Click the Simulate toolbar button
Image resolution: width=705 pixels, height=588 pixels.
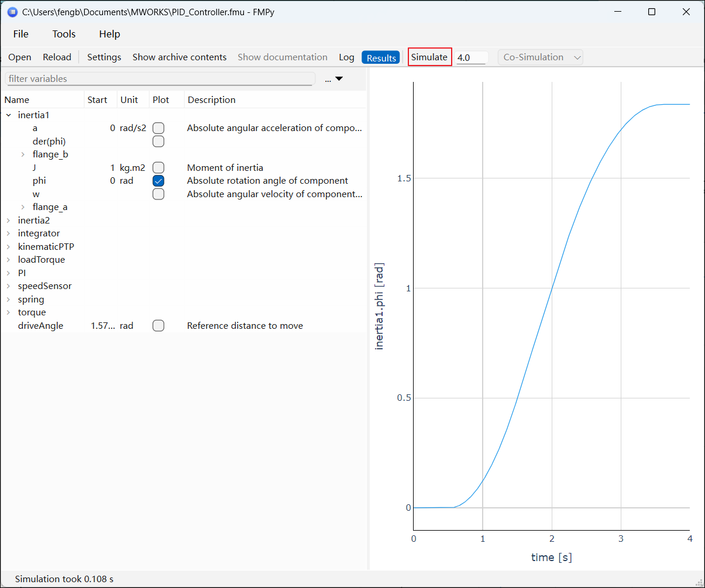coord(429,57)
